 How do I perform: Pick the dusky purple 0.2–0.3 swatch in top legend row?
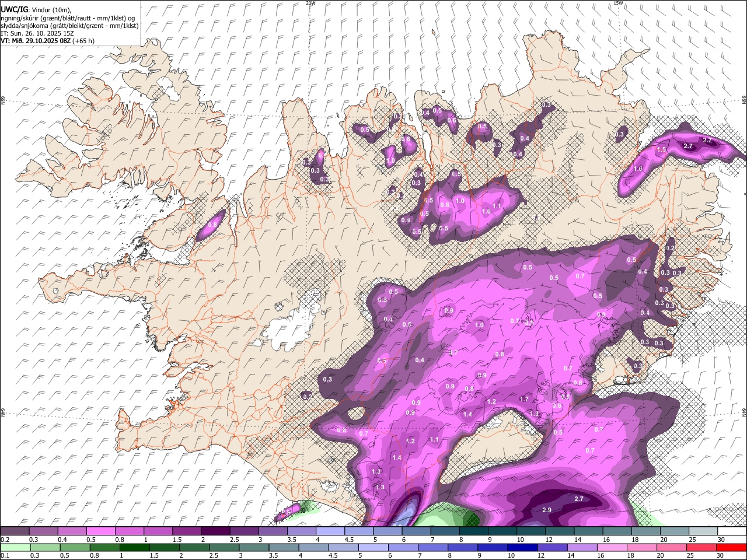point(15,531)
